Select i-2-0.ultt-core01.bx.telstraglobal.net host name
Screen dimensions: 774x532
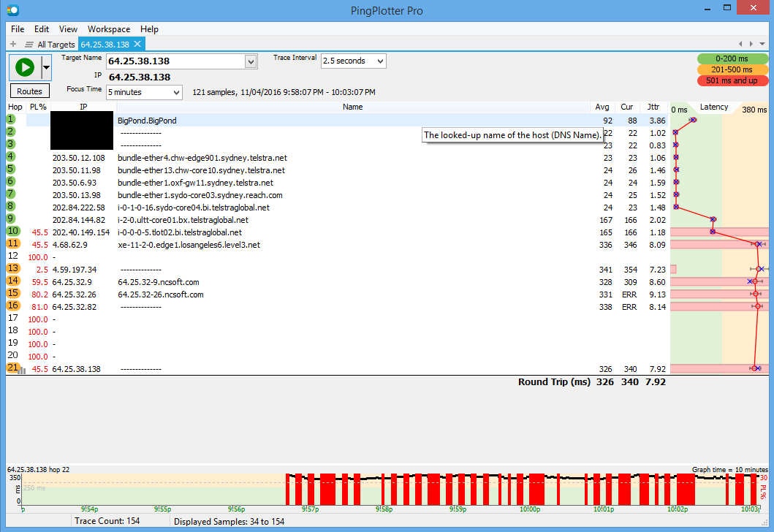click(x=183, y=220)
